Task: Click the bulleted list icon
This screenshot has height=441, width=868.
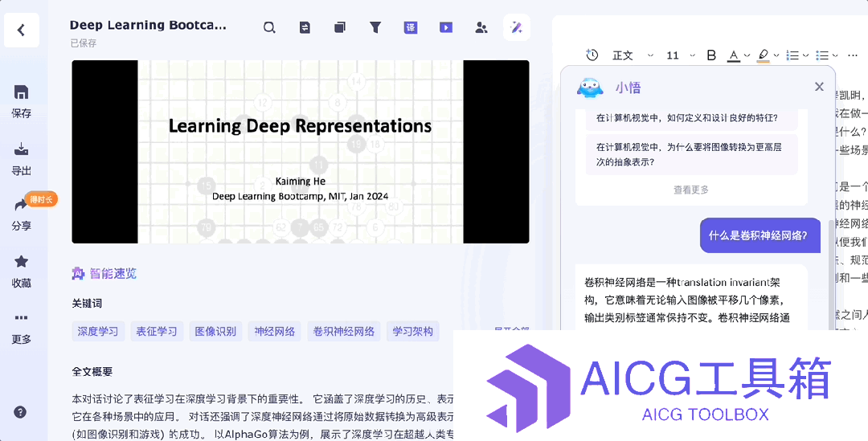Action: pos(823,55)
